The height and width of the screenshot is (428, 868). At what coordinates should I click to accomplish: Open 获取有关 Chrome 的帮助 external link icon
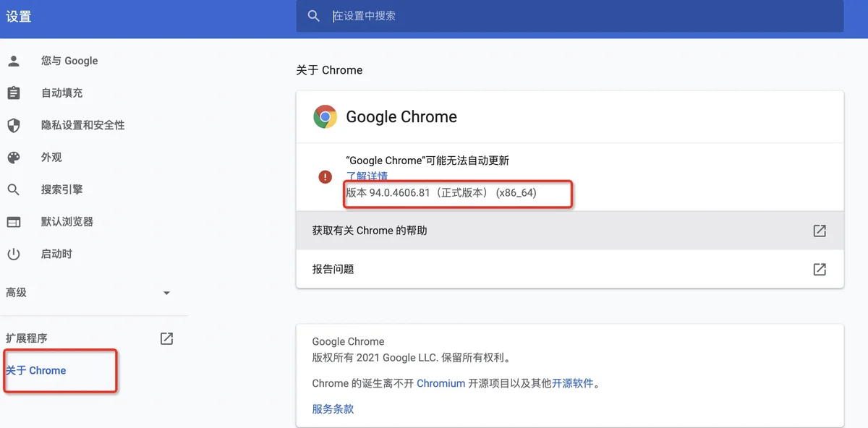pos(819,231)
